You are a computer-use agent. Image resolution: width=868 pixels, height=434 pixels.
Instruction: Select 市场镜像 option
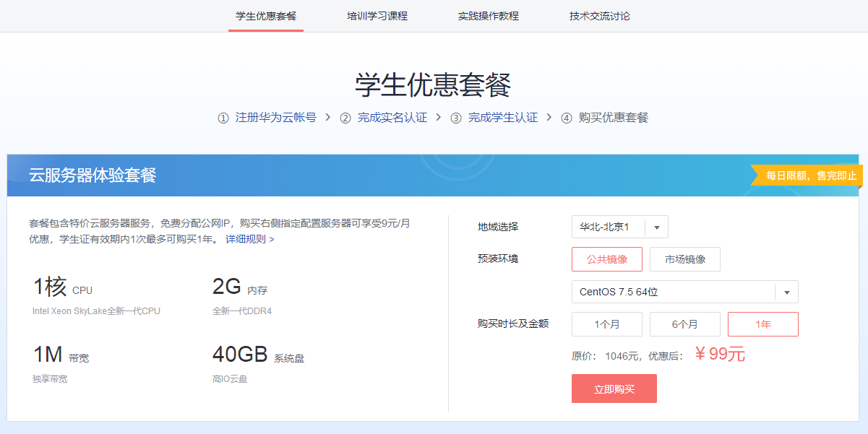coord(685,259)
